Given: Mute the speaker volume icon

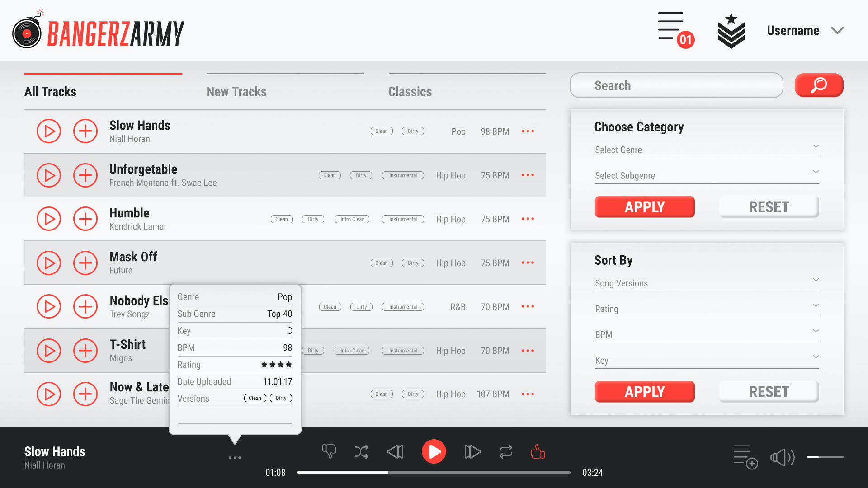Looking at the screenshot, I should tap(783, 457).
